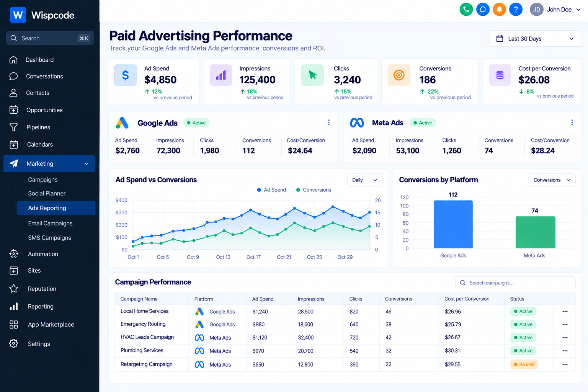
Task: Click the green Meta Ads bar in chart
Action: (535, 232)
